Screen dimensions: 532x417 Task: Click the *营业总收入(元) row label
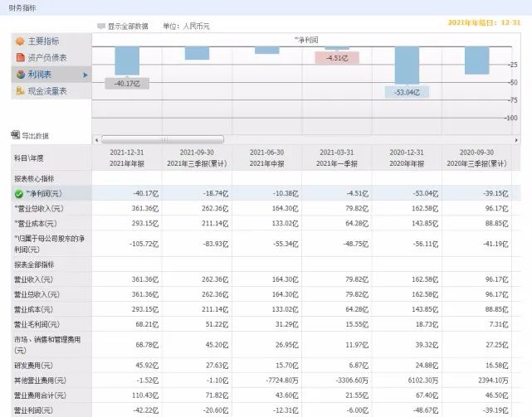(39, 209)
